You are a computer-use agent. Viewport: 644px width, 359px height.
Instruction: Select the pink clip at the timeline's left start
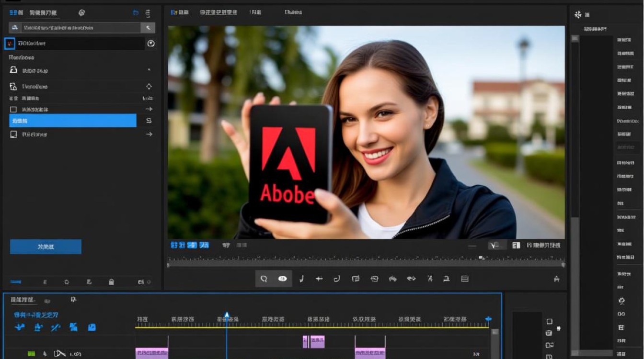[x=152, y=353]
